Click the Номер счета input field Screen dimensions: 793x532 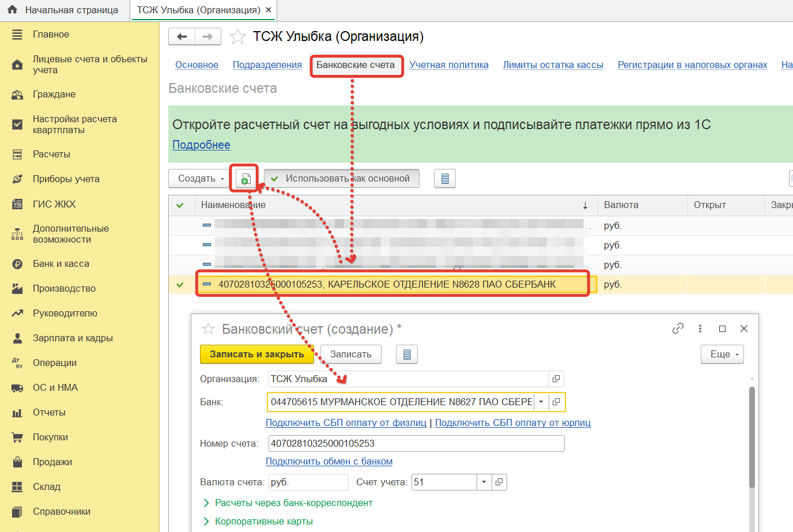pos(416,443)
